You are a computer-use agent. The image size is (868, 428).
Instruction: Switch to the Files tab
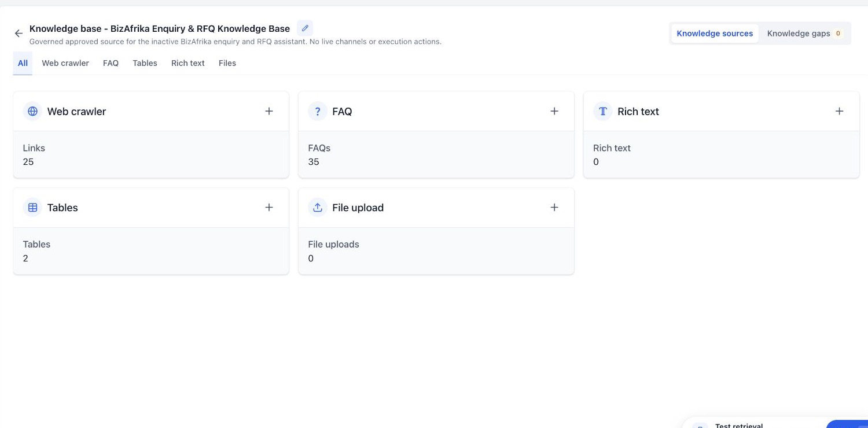coord(227,63)
